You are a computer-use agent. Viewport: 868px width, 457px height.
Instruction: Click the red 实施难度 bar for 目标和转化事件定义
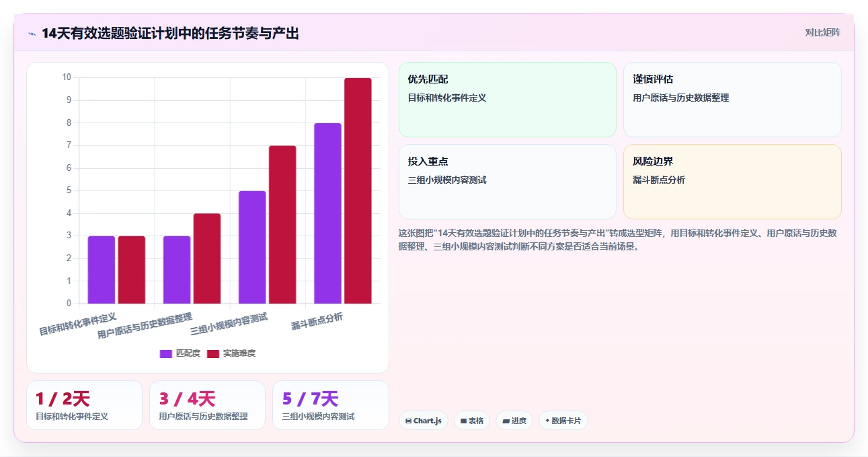pyautogui.click(x=132, y=269)
